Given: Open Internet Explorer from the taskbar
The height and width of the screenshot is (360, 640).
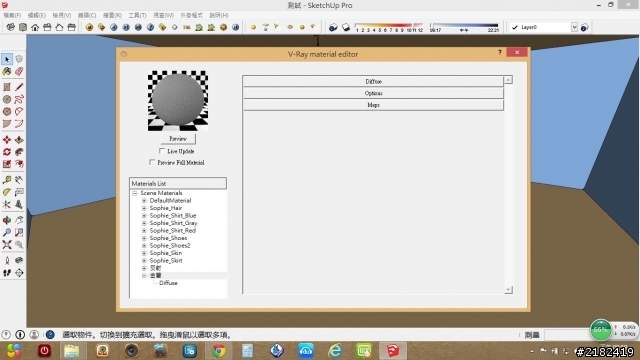Looking at the screenshot, I should [x=335, y=351].
